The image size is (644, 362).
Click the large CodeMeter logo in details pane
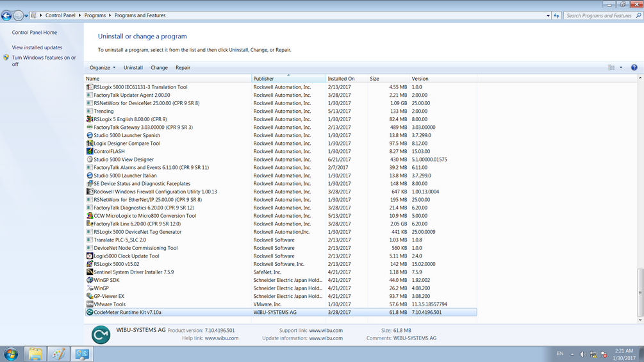(x=101, y=334)
